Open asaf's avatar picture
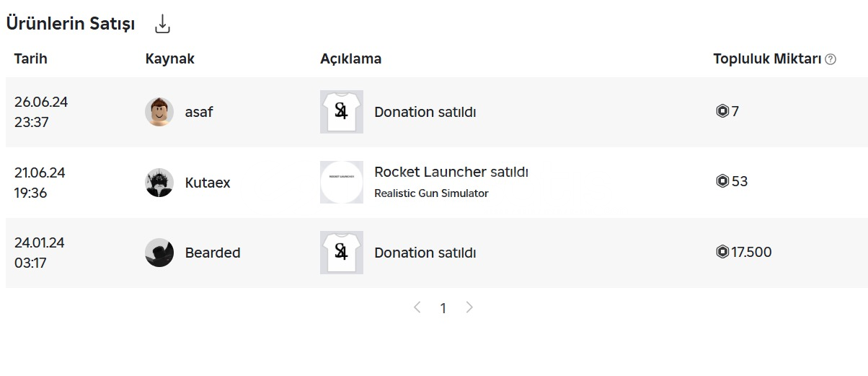The width and height of the screenshot is (868, 376). pos(159,112)
